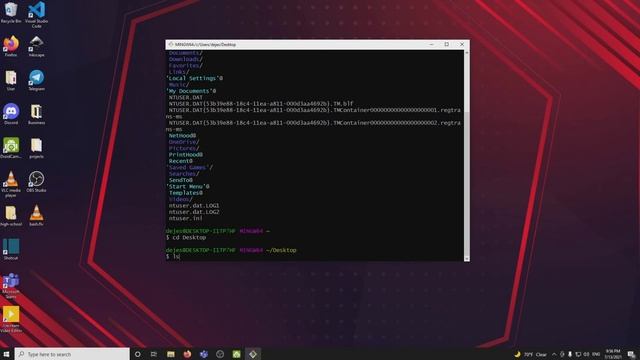
Task: Launch VLC media player shortcut
Action: pos(11,184)
